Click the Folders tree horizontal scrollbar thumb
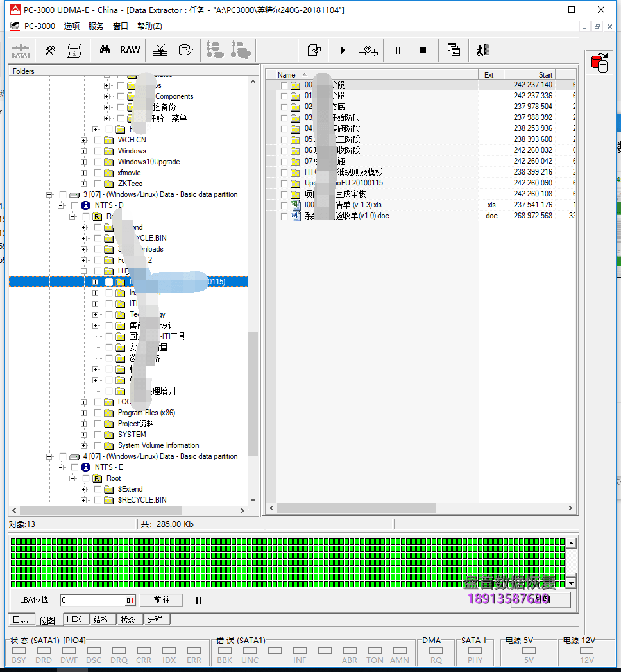Viewport: 621px width, 672px height. pyautogui.click(x=101, y=510)
